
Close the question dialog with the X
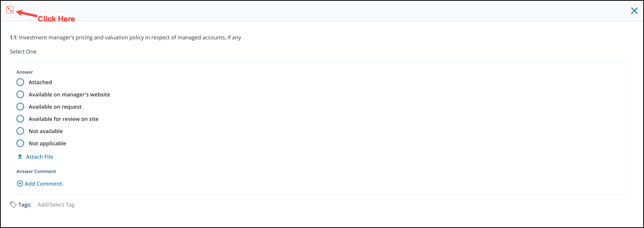(634, 11)
